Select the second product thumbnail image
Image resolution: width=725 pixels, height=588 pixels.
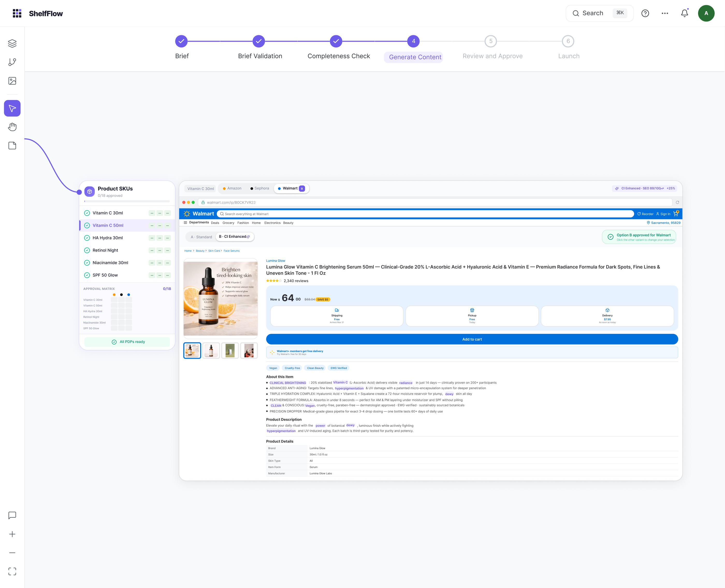[211, 350]
